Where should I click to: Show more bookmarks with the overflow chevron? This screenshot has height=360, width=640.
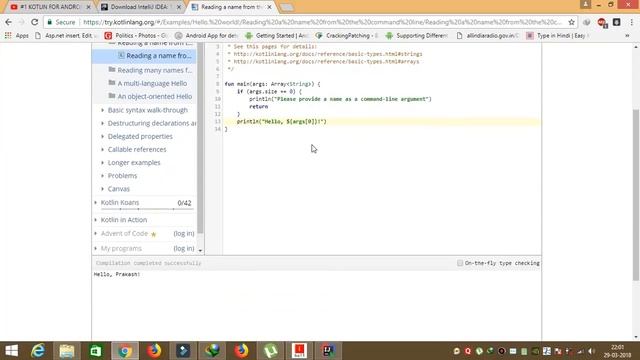pos(627,36)
